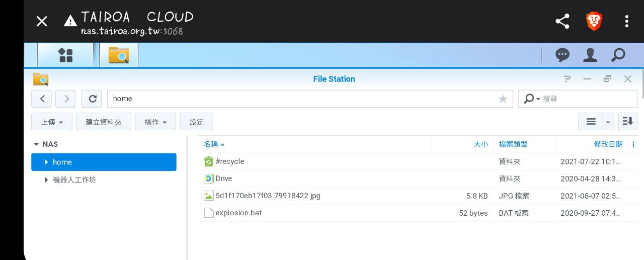Click the 設定 settings button

click(x=196, y=122)
